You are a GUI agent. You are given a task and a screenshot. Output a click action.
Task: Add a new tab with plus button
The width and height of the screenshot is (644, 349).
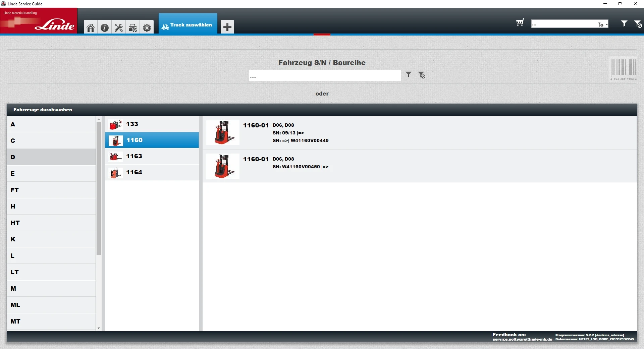[227, 27]
